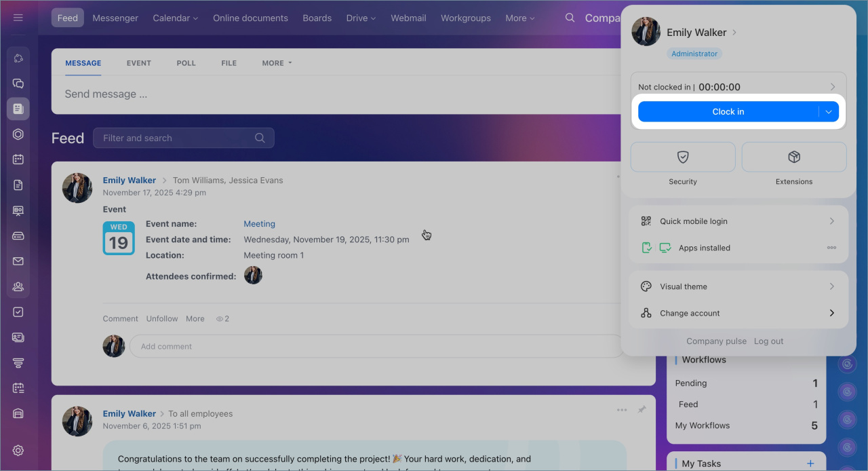Click the search magnifier in top bar
Image resolution: width=868 pixels, height=471 pixels.
click(x=570, y=18)
